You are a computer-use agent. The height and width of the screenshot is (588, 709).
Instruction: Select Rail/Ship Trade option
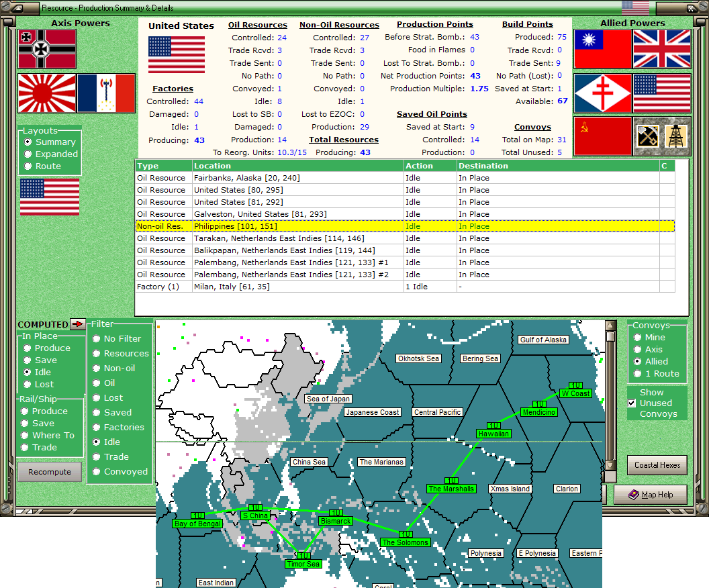[x=39, y=448]
